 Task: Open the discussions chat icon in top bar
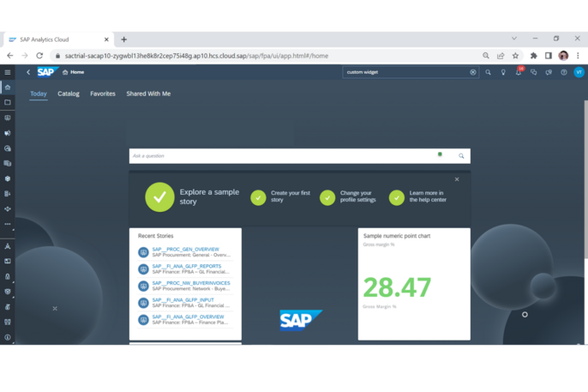[x=533, y=72]
